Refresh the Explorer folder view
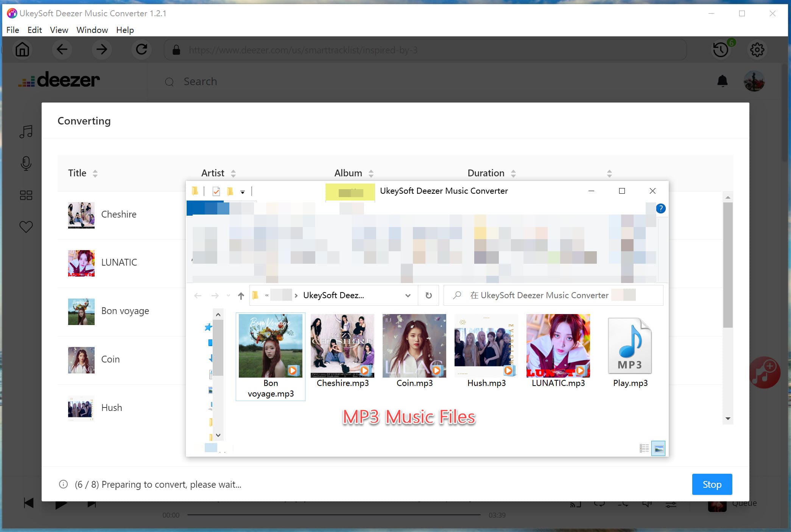791x532 pixels. coord(428,295)
